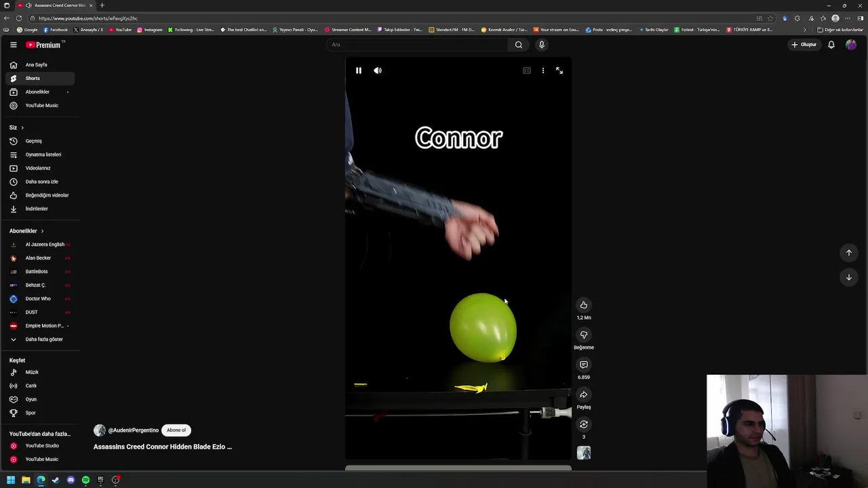Open Doctor Who channel
This screenshot has height=488, width=868.
pyautogui.click(x=41, y=299)
